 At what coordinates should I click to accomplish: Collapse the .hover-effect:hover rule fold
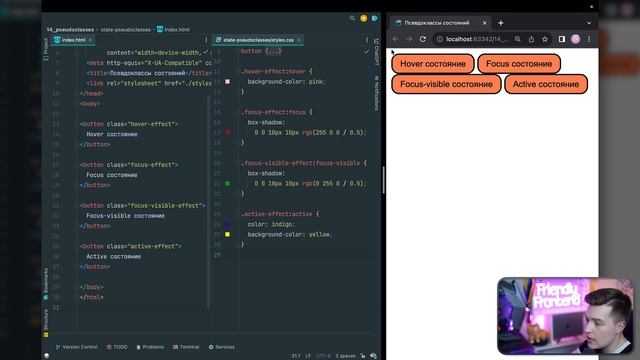[x=238, y=71]
